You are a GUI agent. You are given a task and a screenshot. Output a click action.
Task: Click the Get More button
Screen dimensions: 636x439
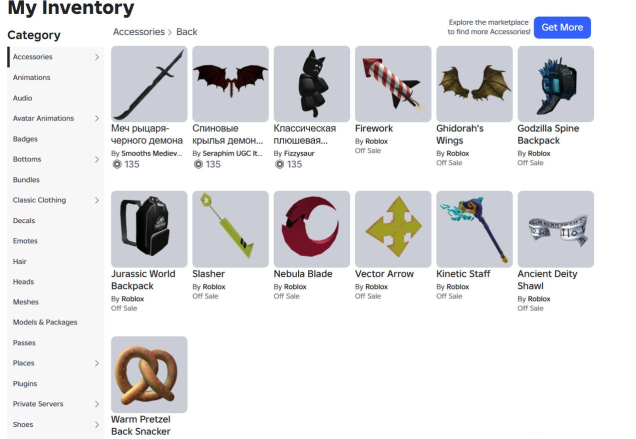click(x=562, y=28)
